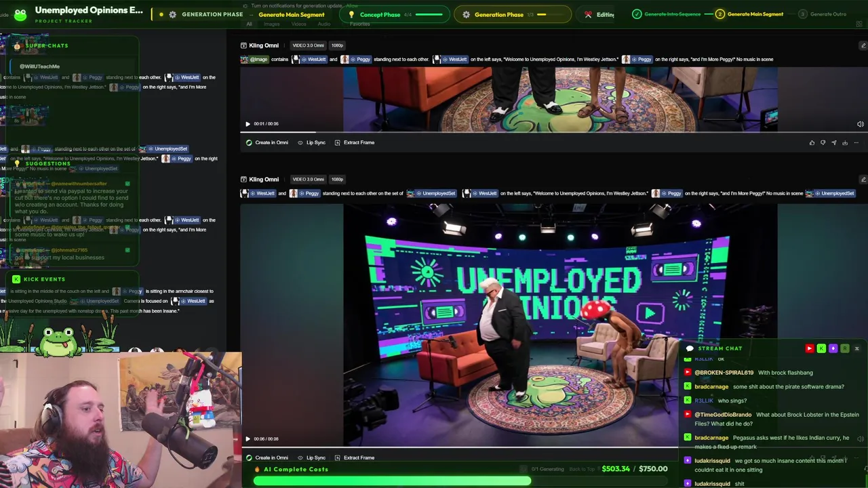Extract Frame from the second video
This screenshot has width=868, height=488.
pyautogui.click(x=354, y=458)
